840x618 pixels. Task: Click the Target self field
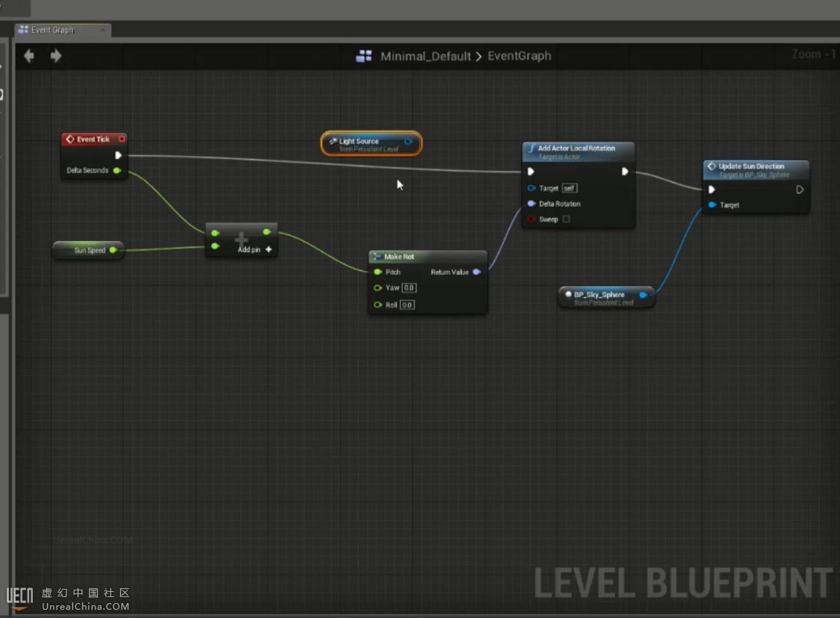pos(570,188)
